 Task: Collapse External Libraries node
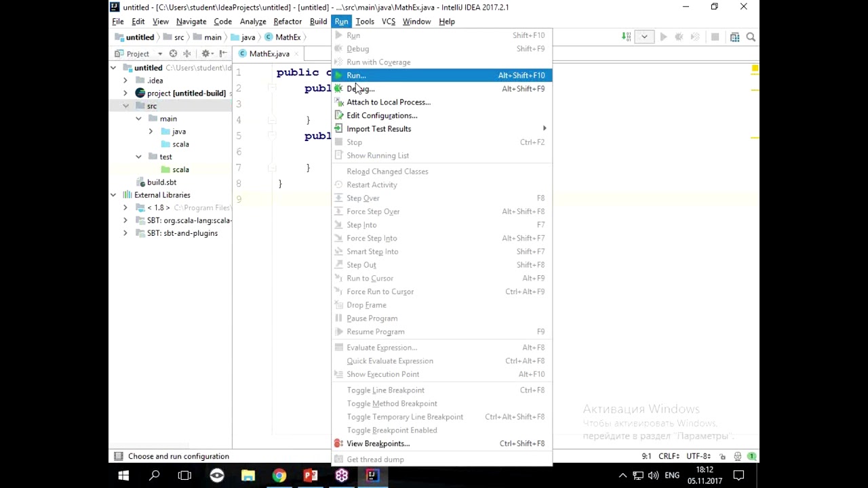(113, 195)
